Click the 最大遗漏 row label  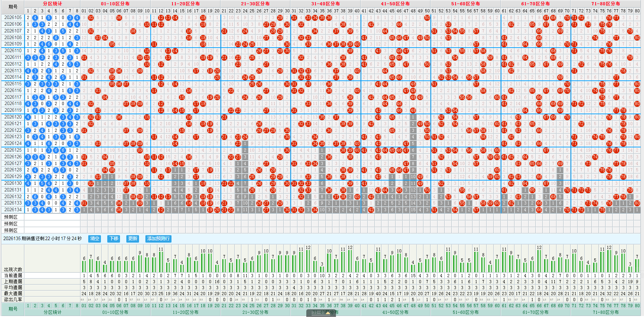[13, 293]
